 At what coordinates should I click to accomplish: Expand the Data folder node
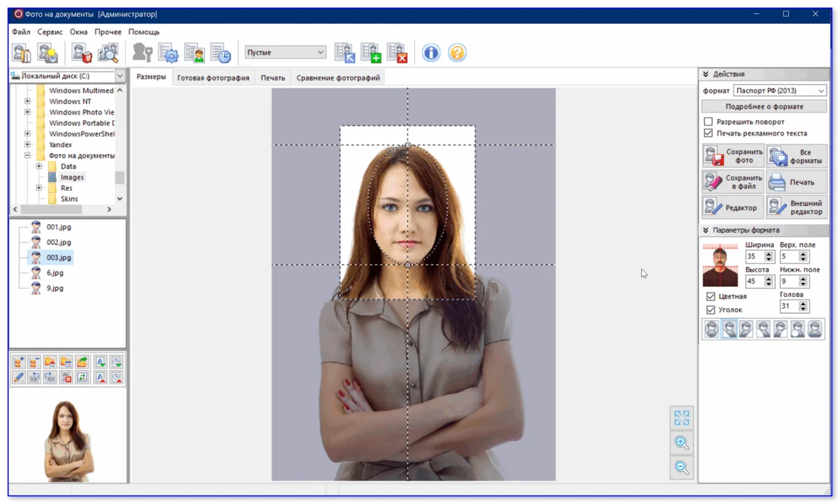[x=39, y=166]
